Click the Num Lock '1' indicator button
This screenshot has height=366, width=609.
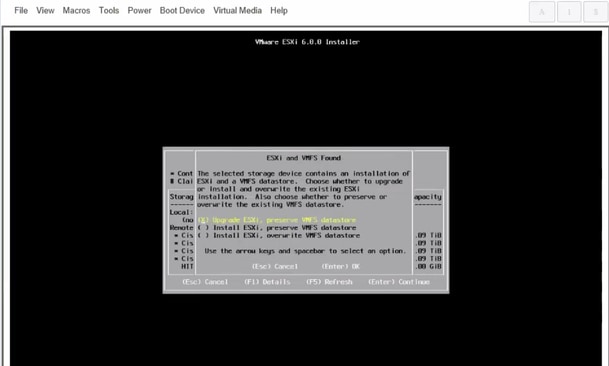[569, 12]
